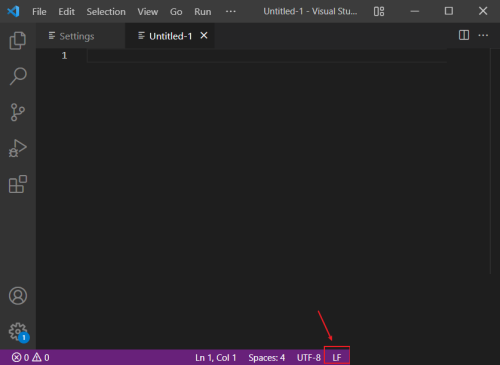This screenshot has height=365, width=500.
Task: Open the View menu
Action: tap(148, 12)
